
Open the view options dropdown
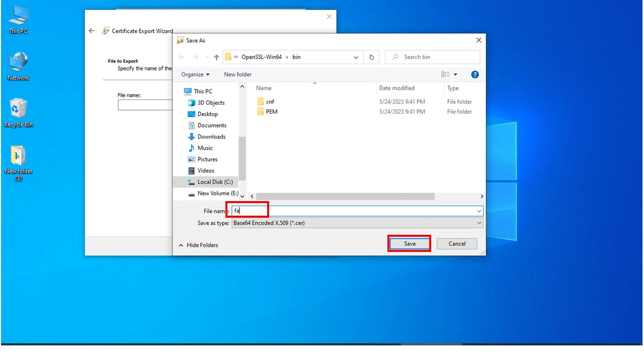[x=455, y=74]
